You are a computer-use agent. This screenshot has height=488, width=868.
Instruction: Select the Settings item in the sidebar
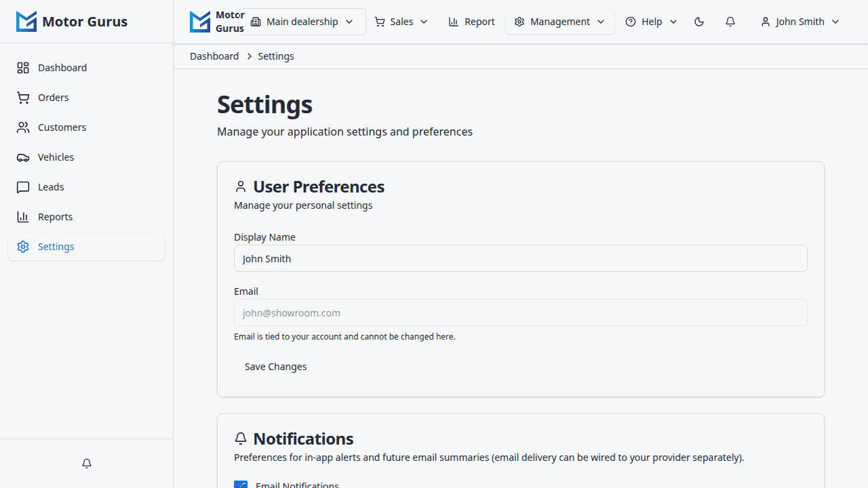click(86, 247)
